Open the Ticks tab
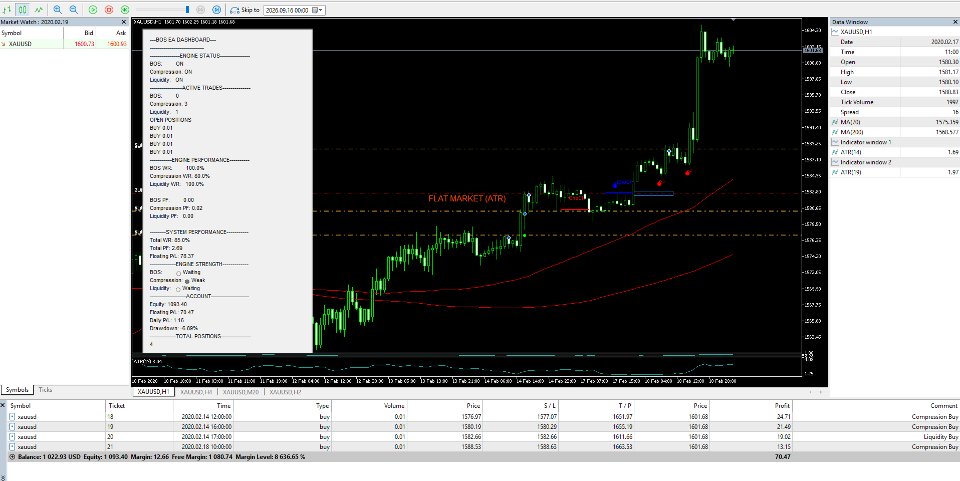 (x=45, y=390)
